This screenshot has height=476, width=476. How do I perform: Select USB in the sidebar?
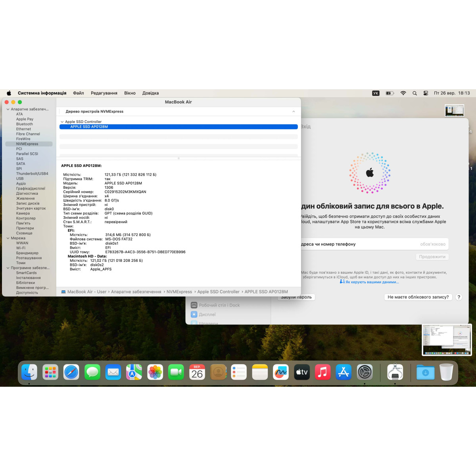[20, 178]
